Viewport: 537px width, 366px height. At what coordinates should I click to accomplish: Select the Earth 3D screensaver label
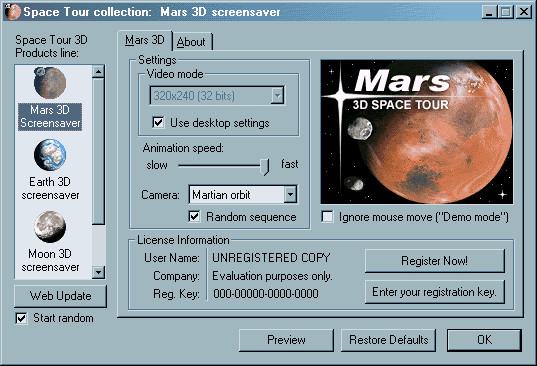[x=50, y=188]
